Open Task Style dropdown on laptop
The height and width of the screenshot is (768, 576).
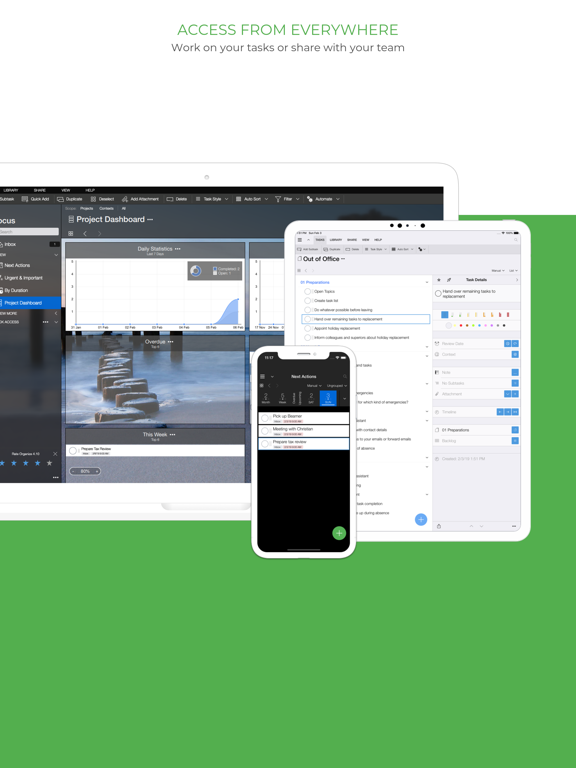[x=212, y=199]
